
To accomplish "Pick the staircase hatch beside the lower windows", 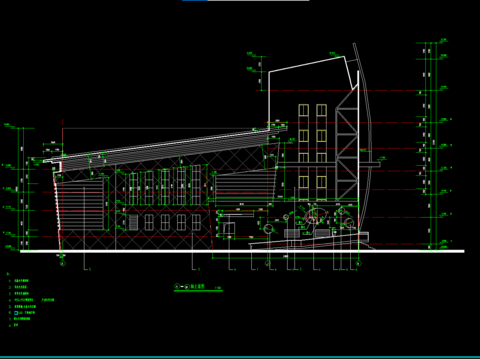I will 133,222.
